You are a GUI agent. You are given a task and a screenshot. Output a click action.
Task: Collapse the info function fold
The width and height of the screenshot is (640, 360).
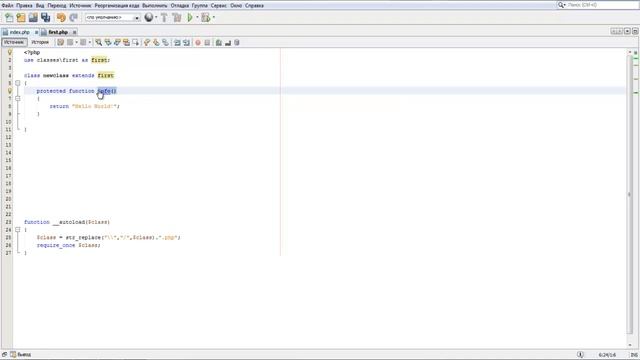(18, 98)
